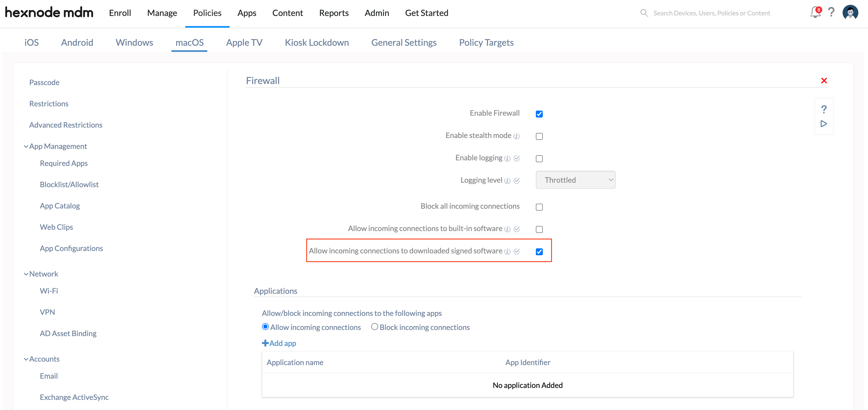Open Advanced Restrictions settings
The height and width of the screenshot is (410, 868).
pyautogui.click(x=66, y=125)
